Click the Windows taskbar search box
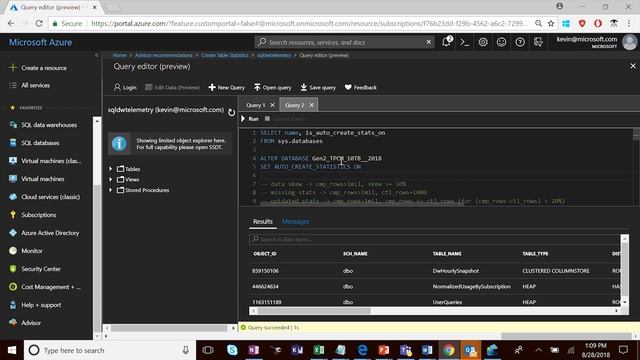Screen dimensions: 640x360 click(110, 350)
